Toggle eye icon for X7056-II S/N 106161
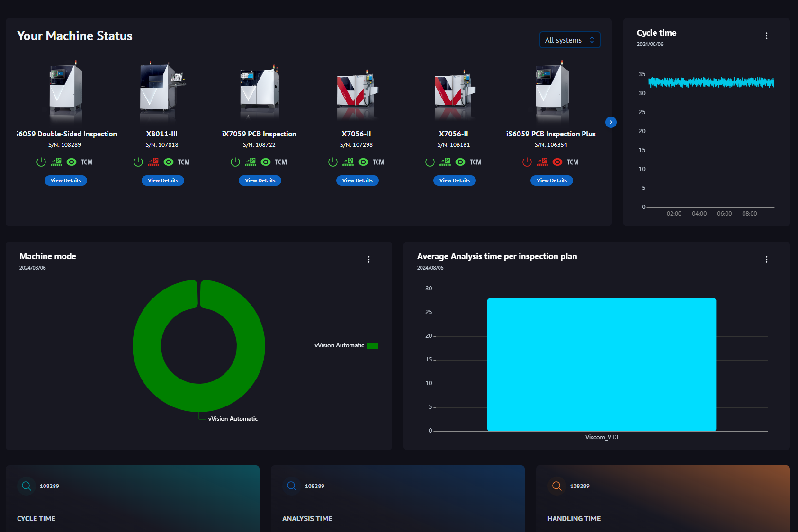Screen dimensions: 798x532 point(460,162)
